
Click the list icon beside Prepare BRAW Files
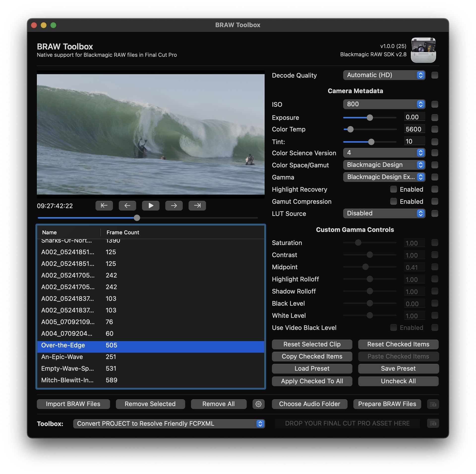point(433,404)
